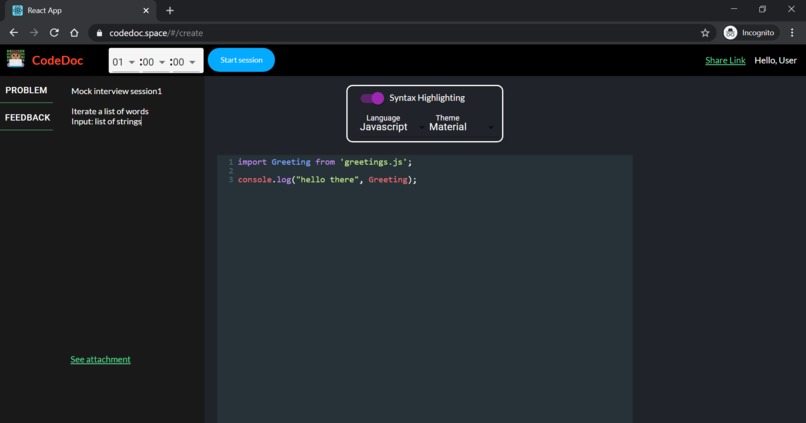Image resolution: width=806 pixels, height=423 pixels.
Task: Select the React App browser tab
Action: click(80, 10)
